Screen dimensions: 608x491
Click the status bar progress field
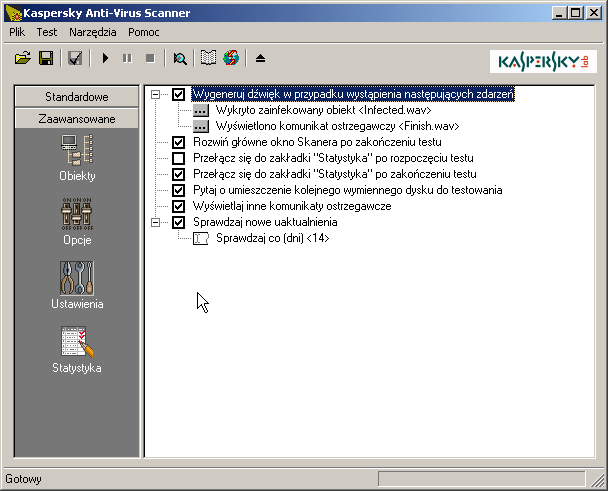[x=482, y=479]
